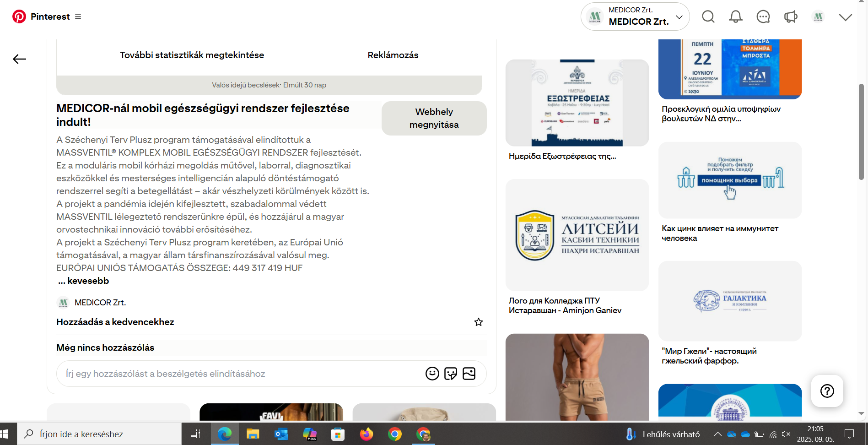Select "További statisztikák megtekintése"

[x=192, y=55]
